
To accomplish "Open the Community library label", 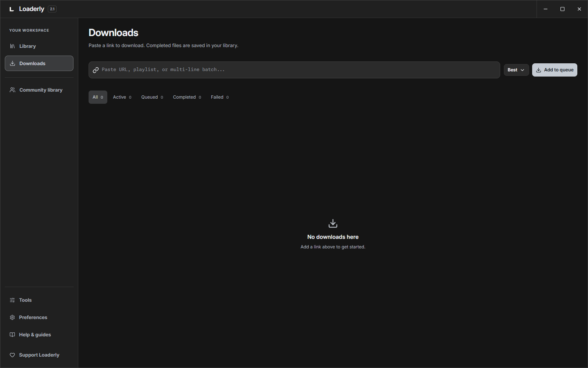I will click(41, 90).
